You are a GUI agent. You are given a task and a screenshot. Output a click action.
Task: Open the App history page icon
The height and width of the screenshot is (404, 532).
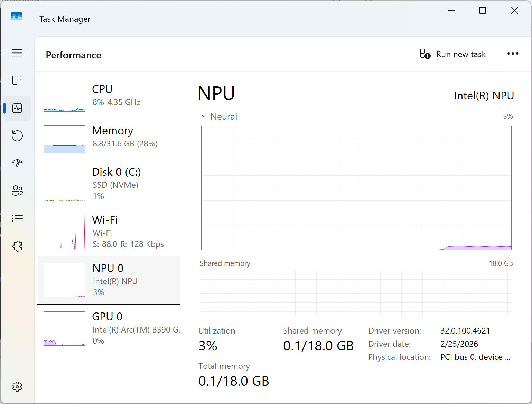17,135
